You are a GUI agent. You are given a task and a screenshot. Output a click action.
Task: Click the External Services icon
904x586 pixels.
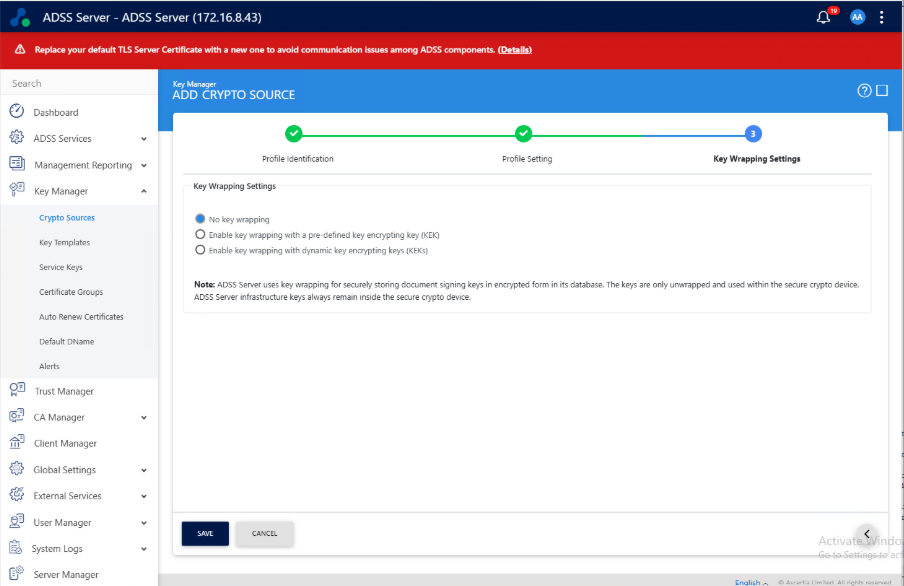coord(17,494)
